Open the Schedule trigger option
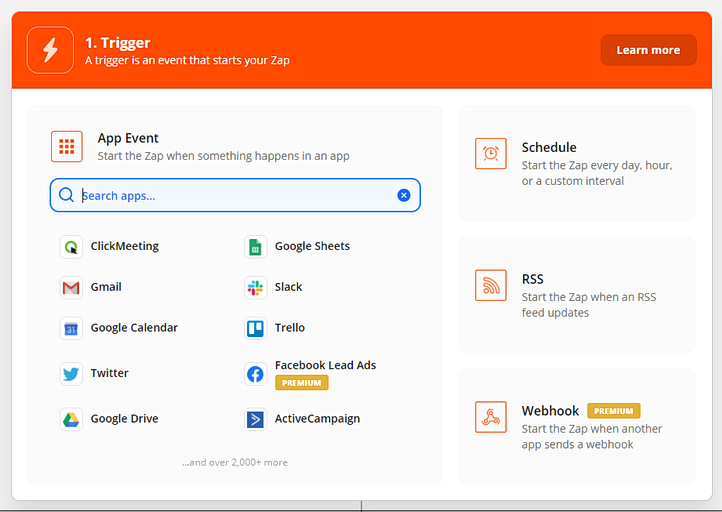The image size is (722, 512). click(x=577, y=163)
